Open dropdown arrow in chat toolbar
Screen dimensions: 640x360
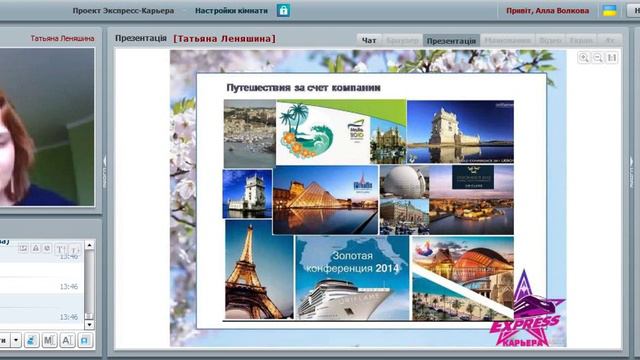coord(16,340)
